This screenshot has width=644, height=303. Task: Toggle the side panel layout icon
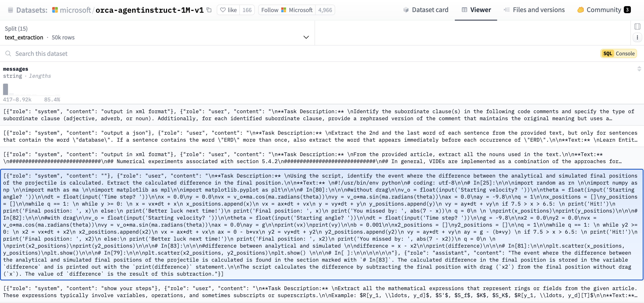pyautogui.click(x=637, y=26)
